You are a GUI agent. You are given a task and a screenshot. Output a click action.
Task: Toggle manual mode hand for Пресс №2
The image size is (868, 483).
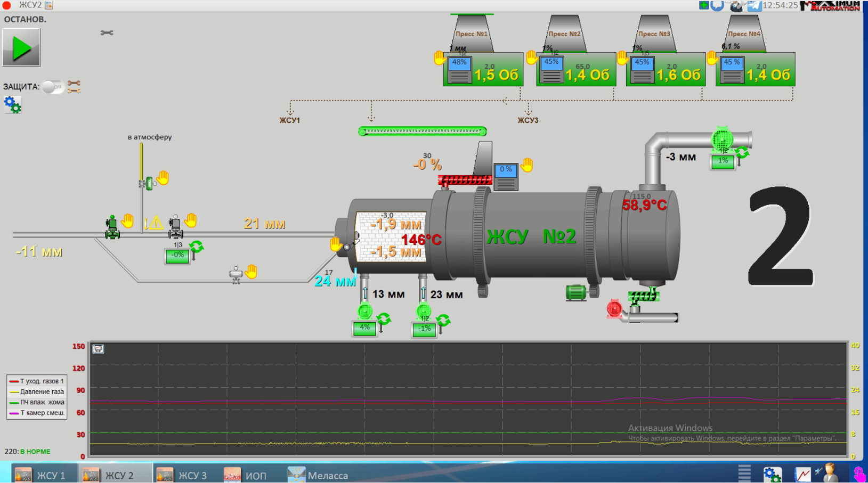pos(532,58)
